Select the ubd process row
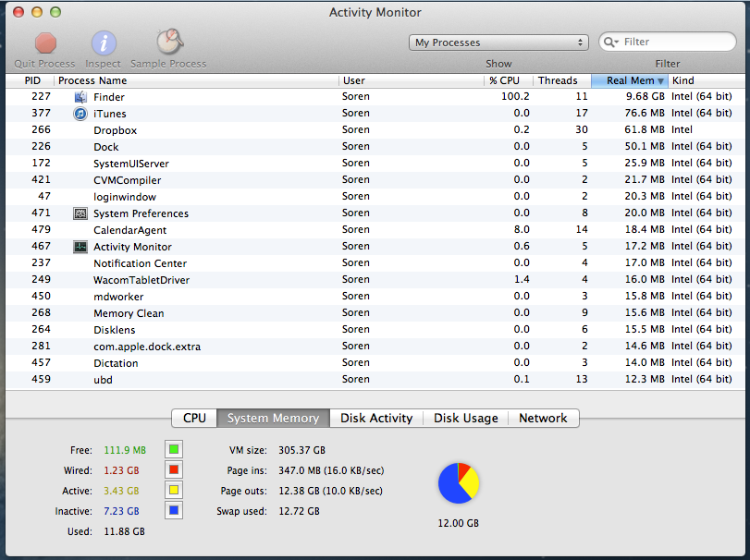This screenshot has width=750, height=560. 375,380
